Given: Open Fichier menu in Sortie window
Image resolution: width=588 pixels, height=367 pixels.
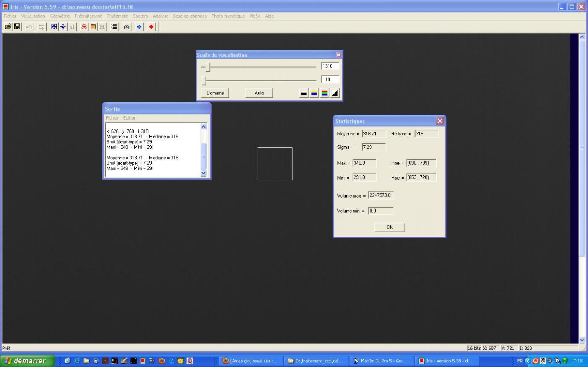Looking at the screenshot, I should coord(112,118).
